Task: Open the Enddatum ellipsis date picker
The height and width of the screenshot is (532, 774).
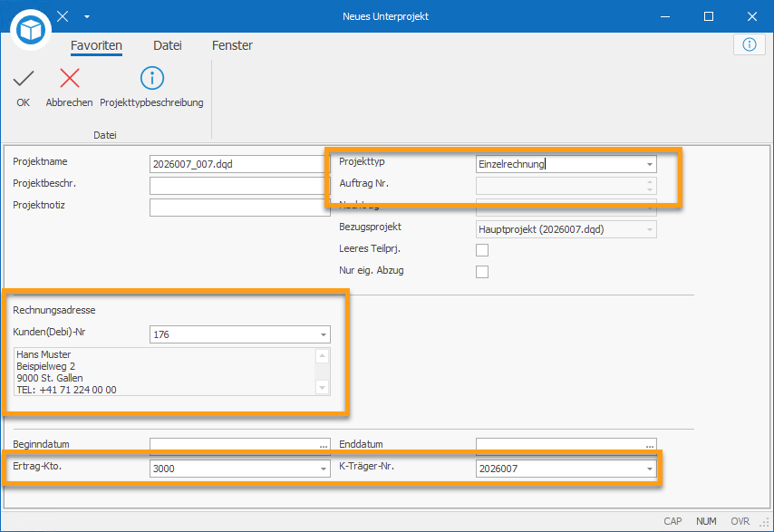Action: point(650,445)
